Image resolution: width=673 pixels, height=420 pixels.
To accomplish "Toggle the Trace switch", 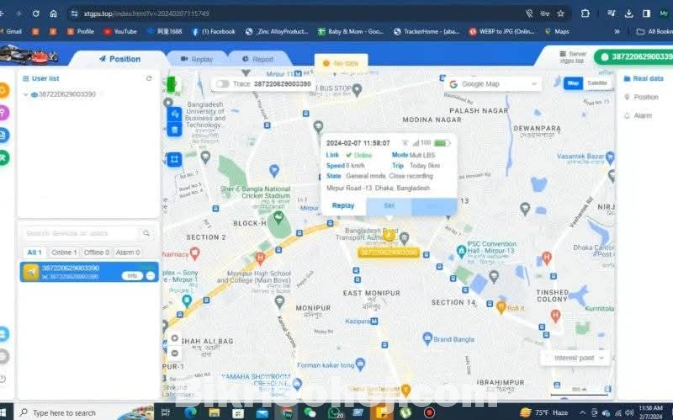I will click(222, 84).
